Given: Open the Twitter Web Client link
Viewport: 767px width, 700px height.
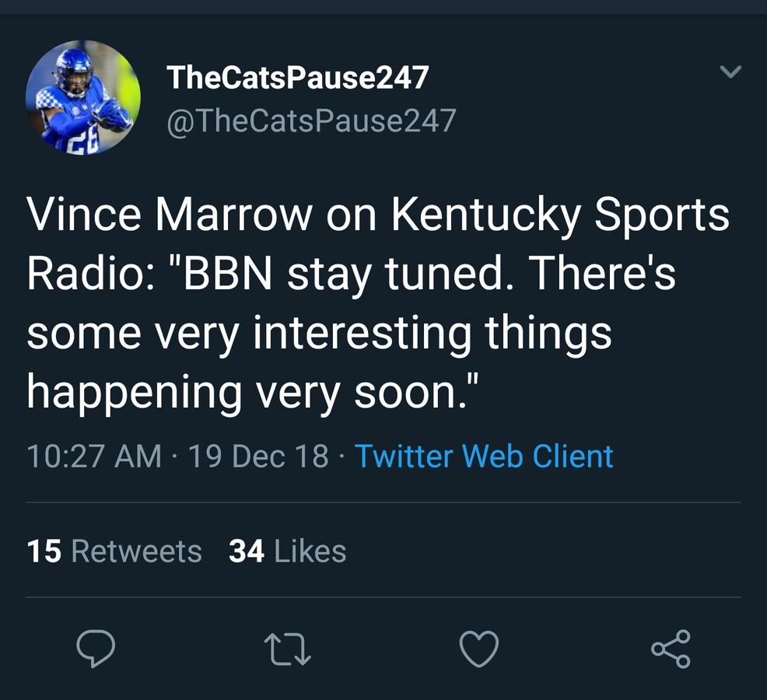Looking at the screenshot, I should 484,456.
